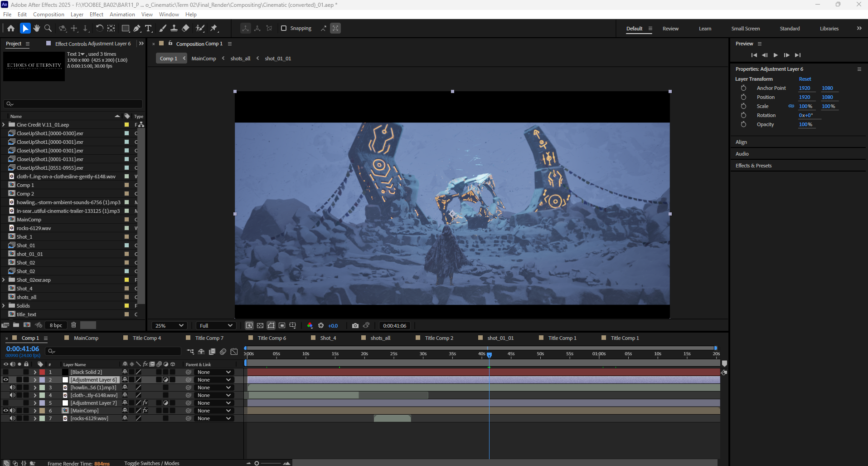Expand the MainComp layer properties
The width and height of the screenshot is (868, 466).
35,411
